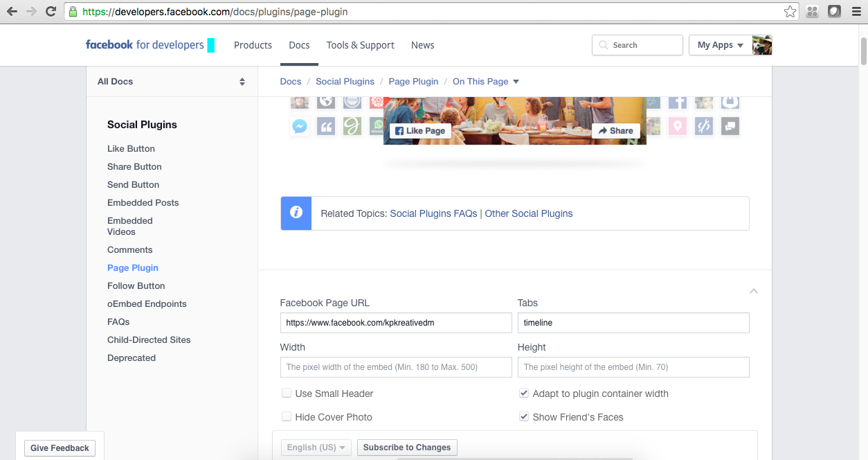The height and width of the screenshot is (460, 868).
Task: Click the Subscribe to Changes button
Action: [407, 448]
